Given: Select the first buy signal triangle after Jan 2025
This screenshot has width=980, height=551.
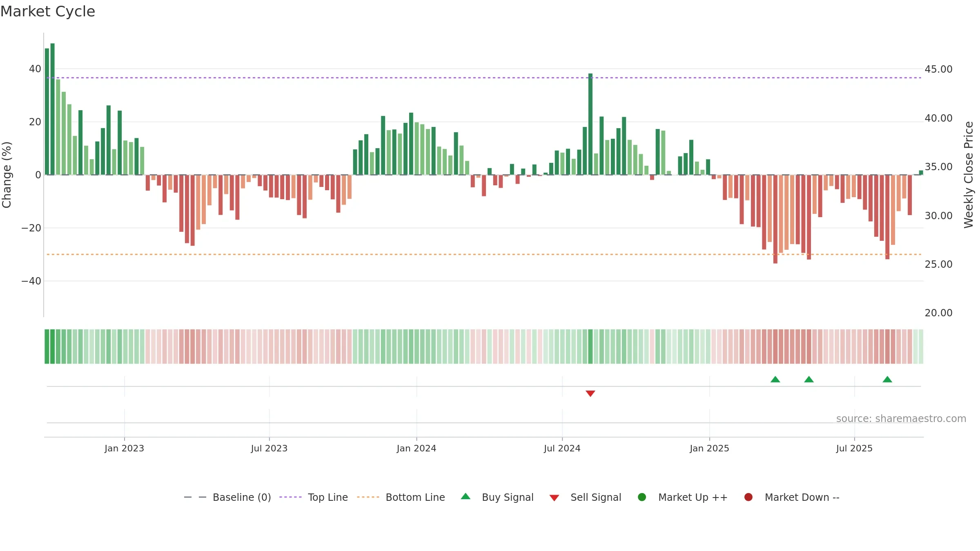Looking at the screenshot, I should click(x=775, y=379).
